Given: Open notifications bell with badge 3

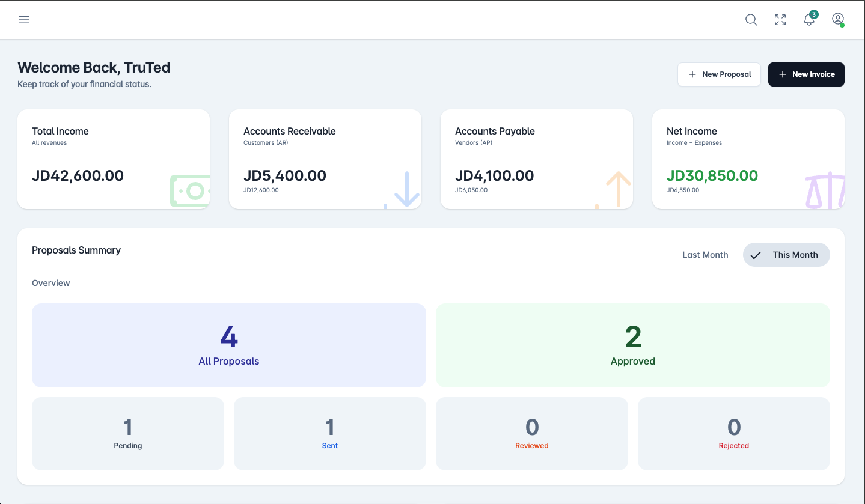Looking at the screenshot, I should coord(810,19).
